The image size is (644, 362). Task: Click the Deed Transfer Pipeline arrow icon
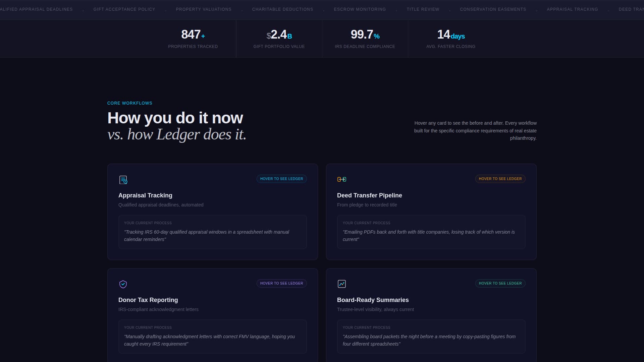[342, 179]
